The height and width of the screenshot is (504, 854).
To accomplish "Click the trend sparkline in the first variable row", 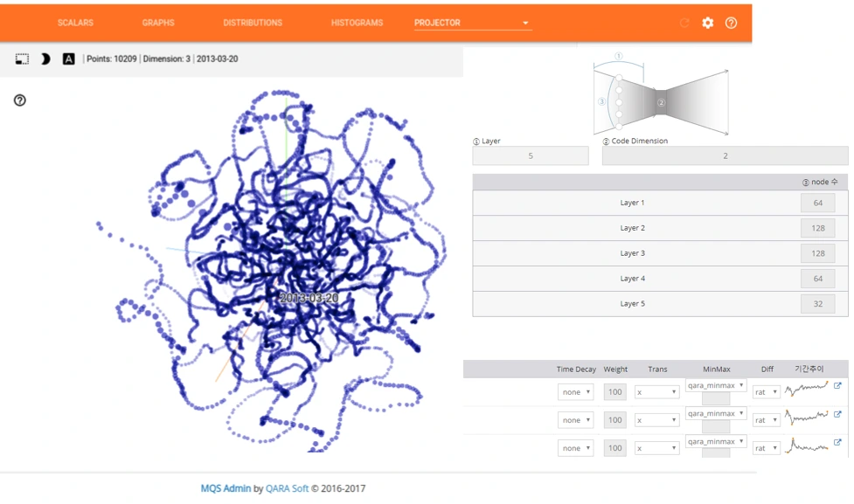I will (806, 389).
